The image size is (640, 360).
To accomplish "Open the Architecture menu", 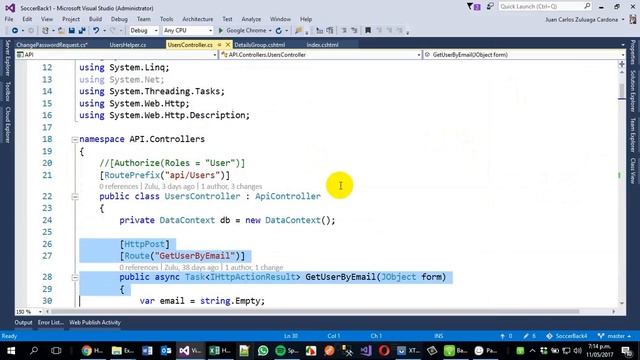I will (x=198, y=19).
